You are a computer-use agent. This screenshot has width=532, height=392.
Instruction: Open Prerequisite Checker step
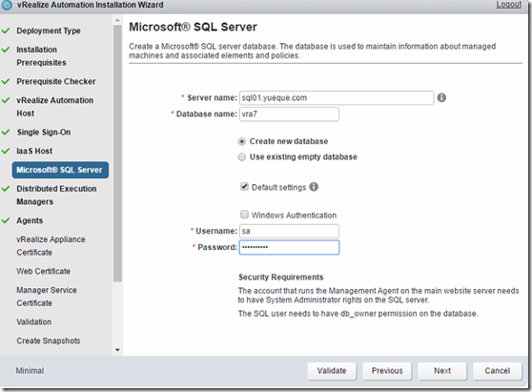[56, 82]
